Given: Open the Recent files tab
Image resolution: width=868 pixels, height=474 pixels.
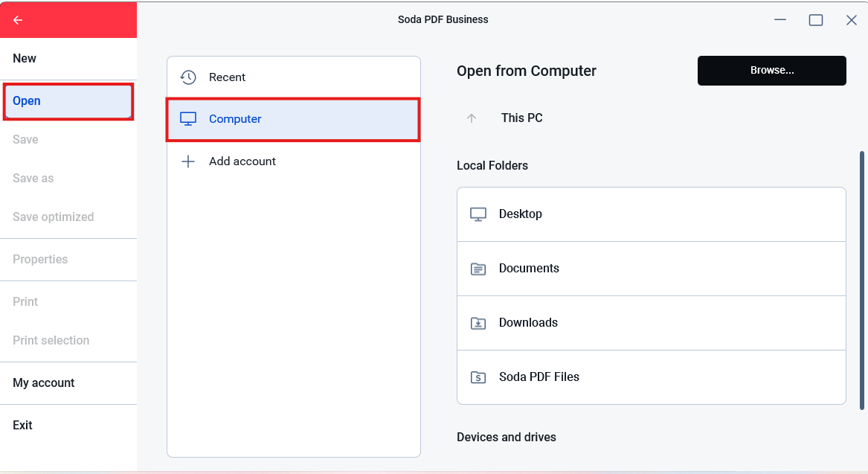Looking at the screenshot, I should pos(293,77).
